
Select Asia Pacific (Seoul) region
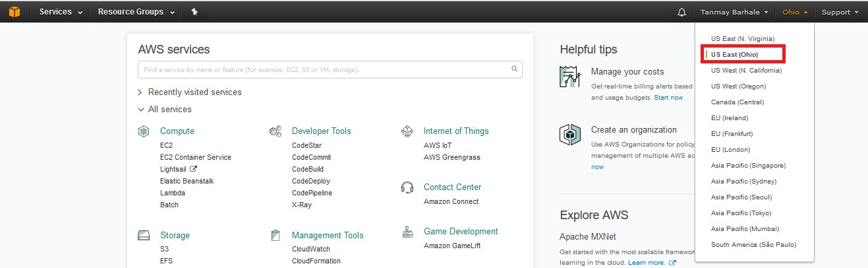[741, 197]
